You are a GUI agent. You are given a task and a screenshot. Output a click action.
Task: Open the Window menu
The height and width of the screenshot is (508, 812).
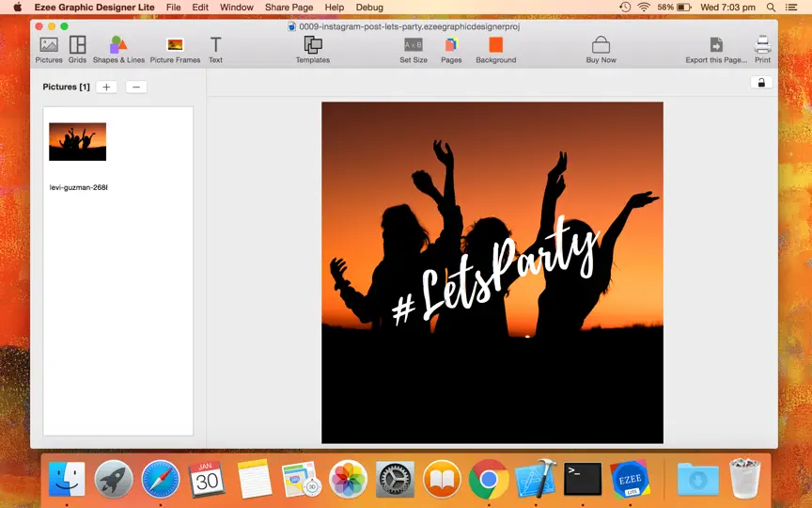pyautogui.click(x=237, y=8)
